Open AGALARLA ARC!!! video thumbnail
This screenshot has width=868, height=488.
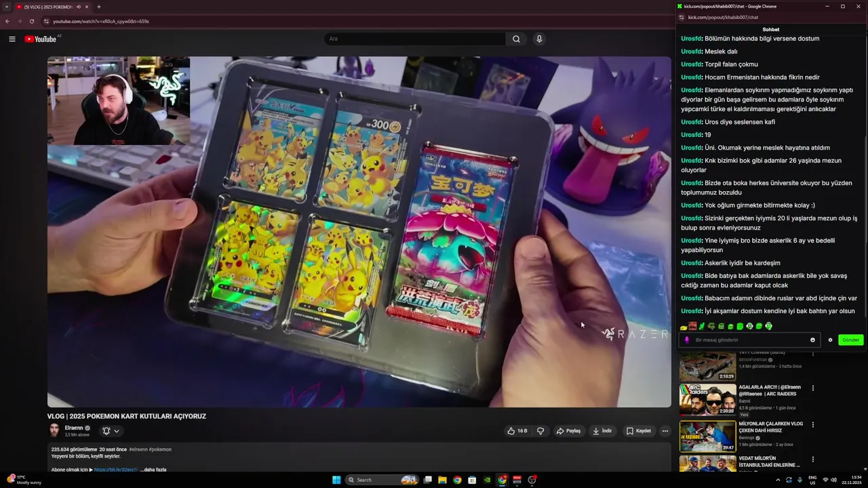pyautogui.click(x=707, y=400)
